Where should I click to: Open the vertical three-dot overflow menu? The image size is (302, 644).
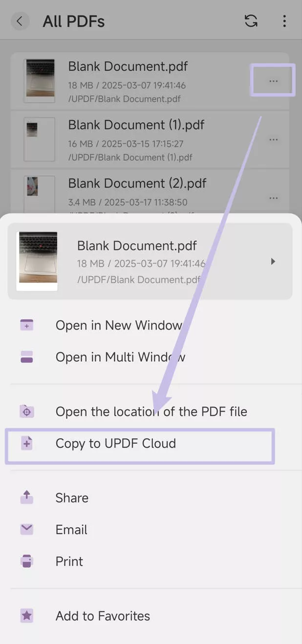point(284,21)
